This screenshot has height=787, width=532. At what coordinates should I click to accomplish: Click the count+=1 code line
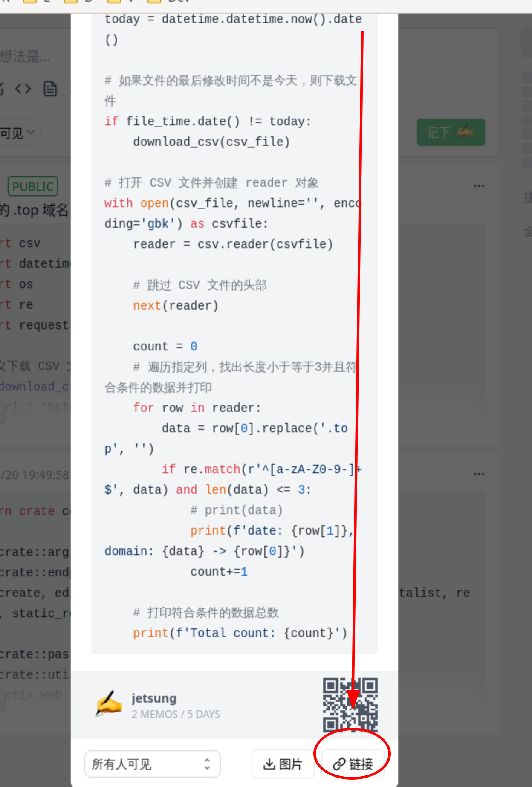click(219, 572)
